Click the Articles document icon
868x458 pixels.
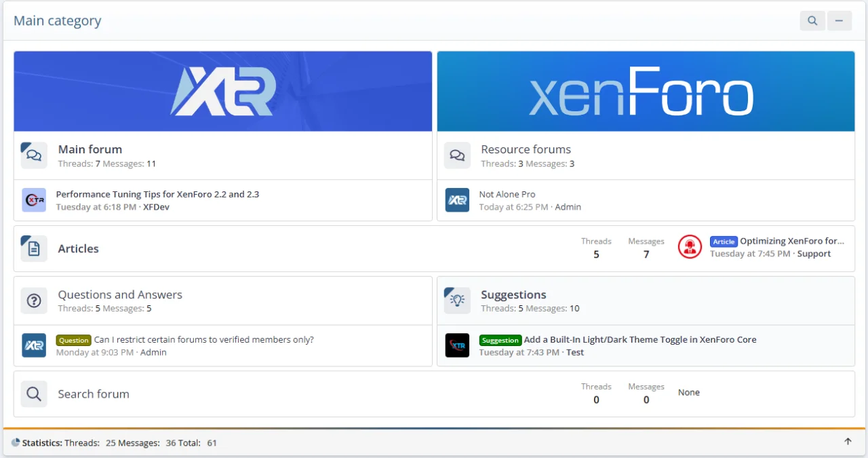click(x=34, y=248)
